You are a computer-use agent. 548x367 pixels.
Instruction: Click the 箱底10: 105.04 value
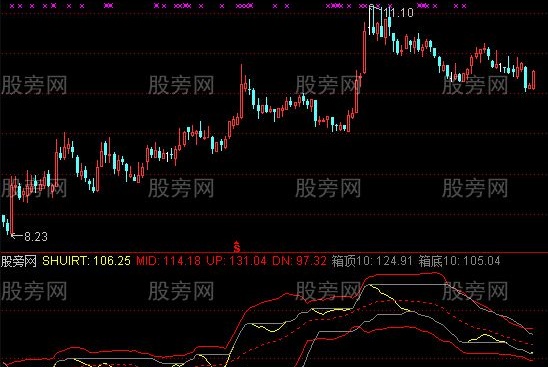(459, 261)
